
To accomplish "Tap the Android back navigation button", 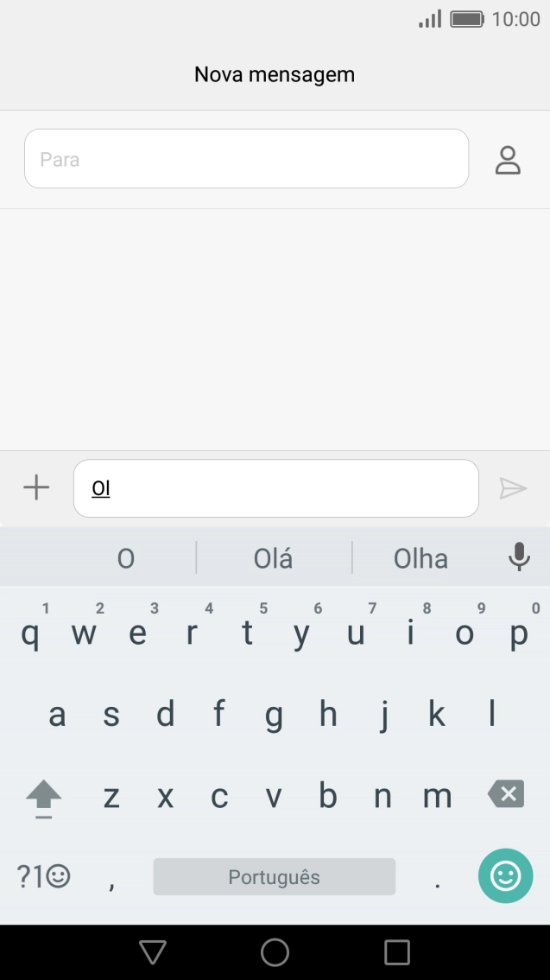I will click(x=153, y=952).
